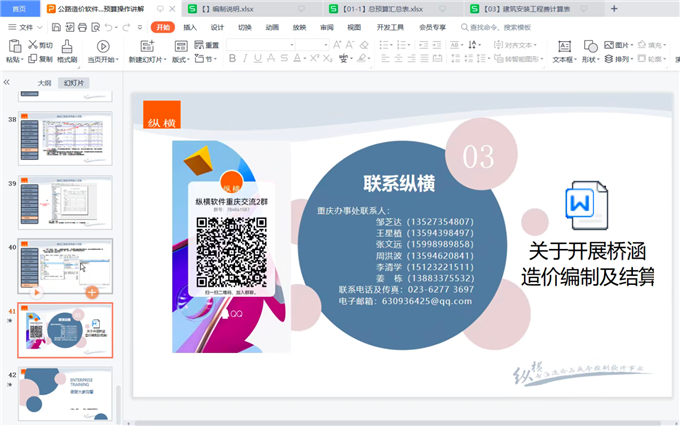Viewport: 680px width, 426px height.
Task: Click the bulleted list icon
Action: pyautogui.click(x=384, y=45)
